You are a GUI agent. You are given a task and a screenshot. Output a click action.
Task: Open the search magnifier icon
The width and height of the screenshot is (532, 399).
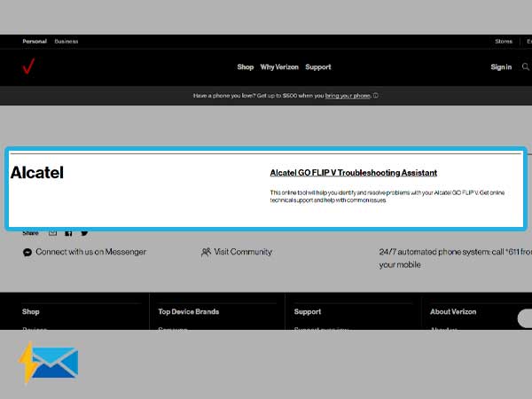click(526, 66)
